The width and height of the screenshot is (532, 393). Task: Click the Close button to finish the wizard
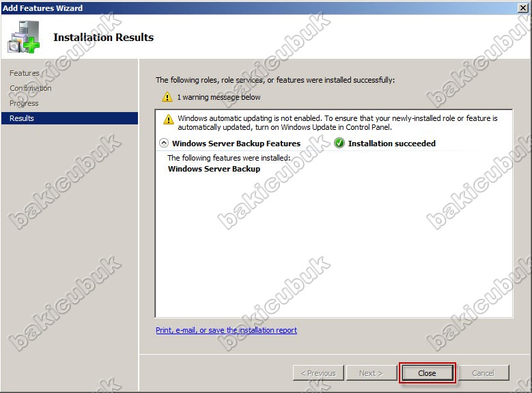tap(427, 373)
